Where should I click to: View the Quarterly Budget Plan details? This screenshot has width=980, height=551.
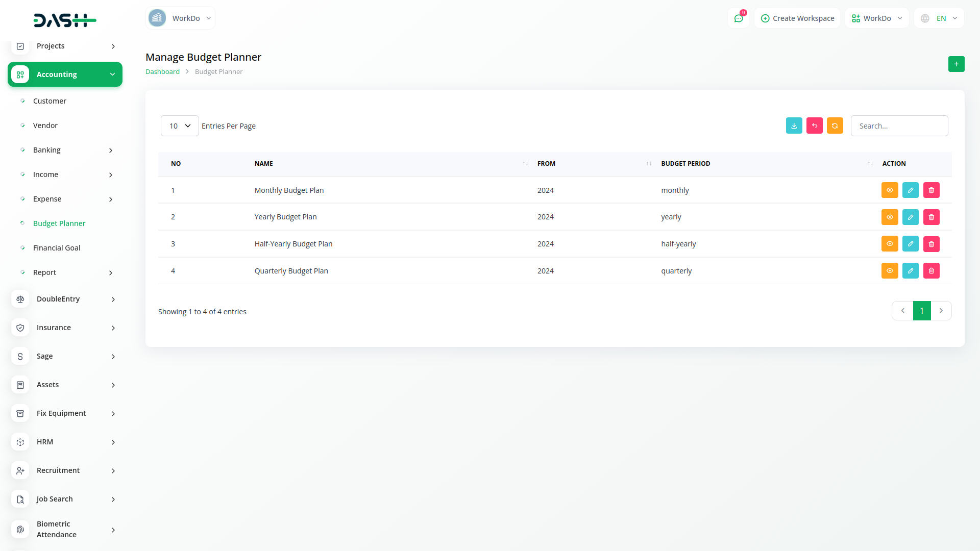[889, 271]
